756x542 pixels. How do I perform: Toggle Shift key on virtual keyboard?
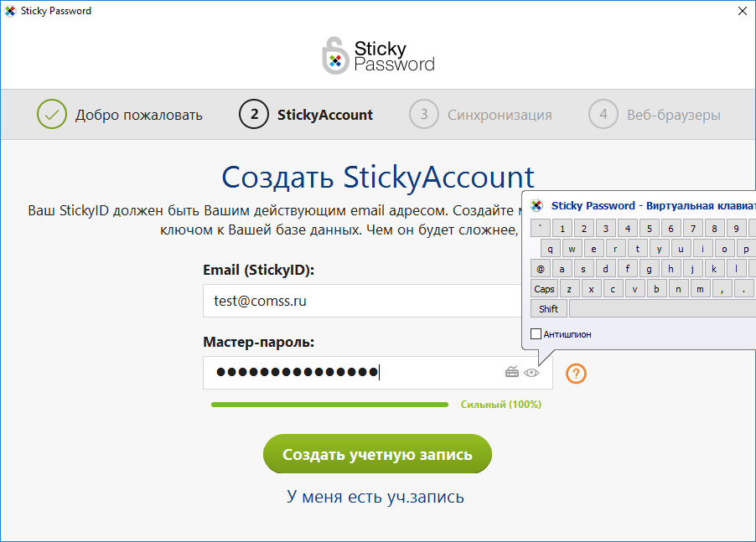coord(549,309)
